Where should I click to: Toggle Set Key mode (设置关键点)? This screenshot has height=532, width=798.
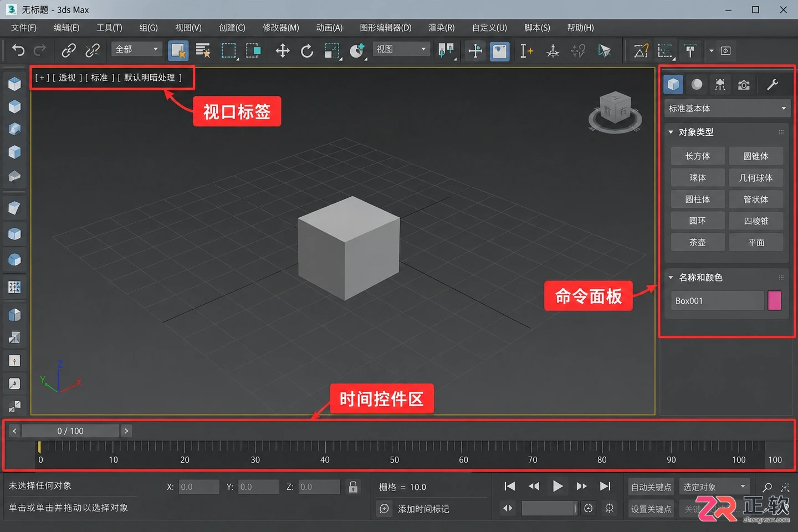[651, 509]
